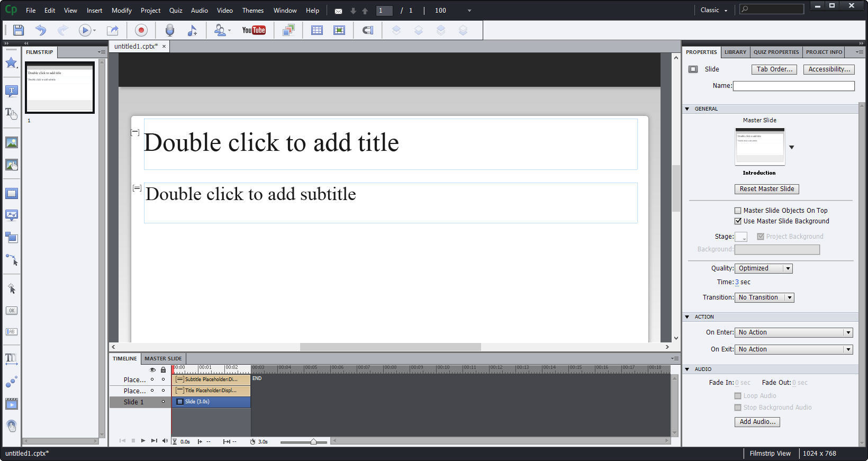Click the Publish share icon
This screenshot has height=461, width=868.
pos(112,30)
